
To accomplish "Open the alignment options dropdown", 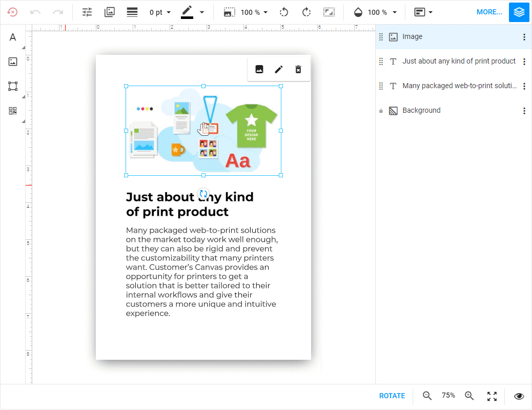I will pos(423,12).
